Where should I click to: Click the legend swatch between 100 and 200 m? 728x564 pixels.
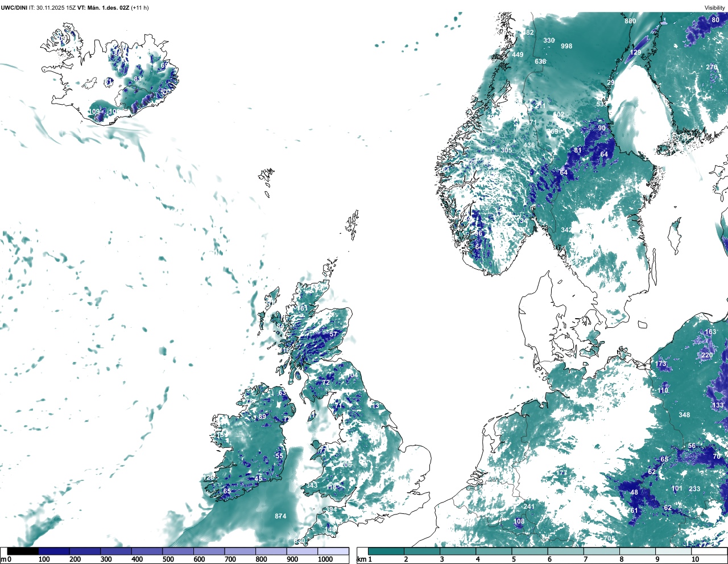(54, 551)
